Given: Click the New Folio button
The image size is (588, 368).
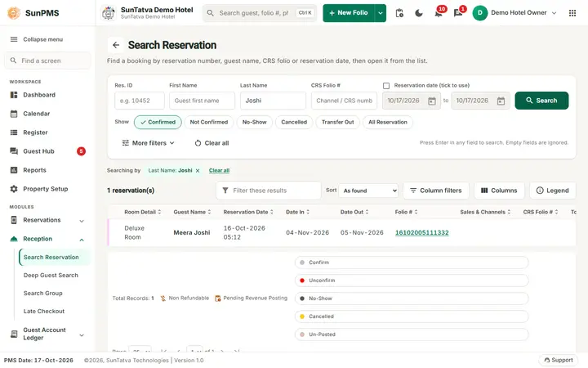Looking at the screenshot, I should (349, 13).
